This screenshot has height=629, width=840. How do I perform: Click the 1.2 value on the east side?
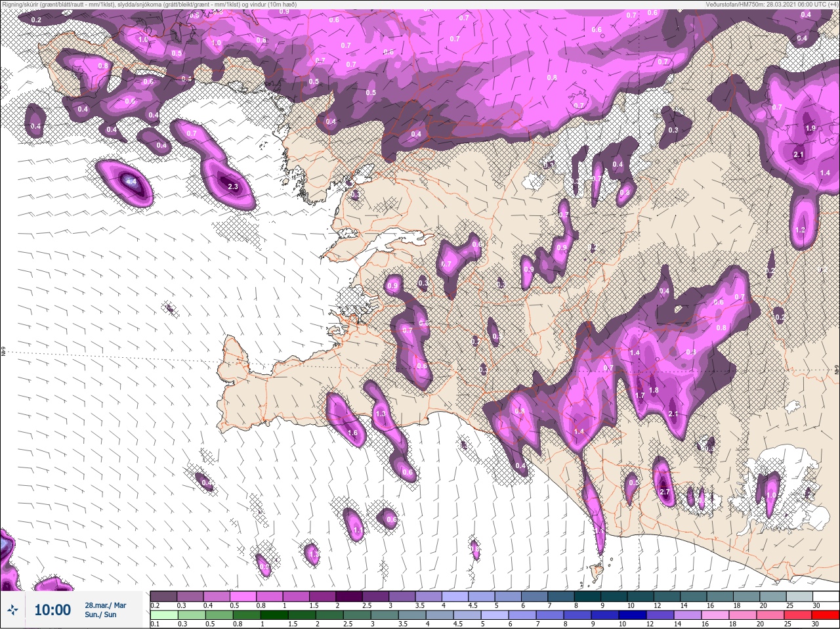[x=800, y=230]
